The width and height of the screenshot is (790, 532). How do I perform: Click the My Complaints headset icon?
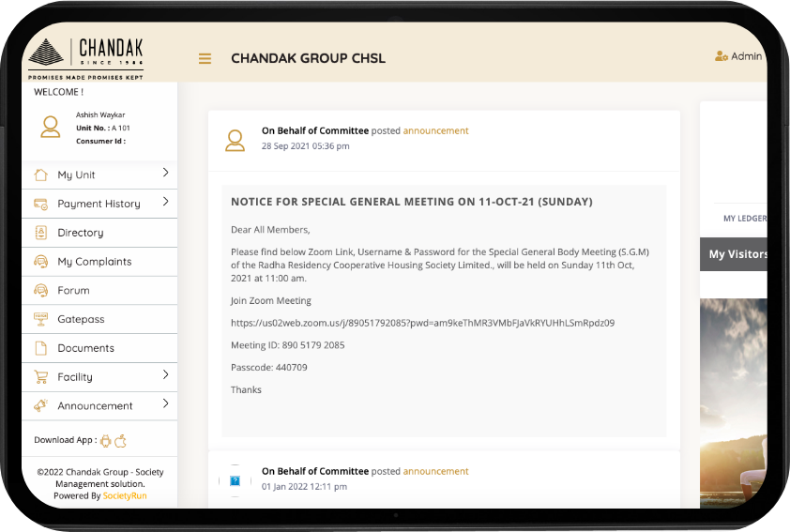40,262
